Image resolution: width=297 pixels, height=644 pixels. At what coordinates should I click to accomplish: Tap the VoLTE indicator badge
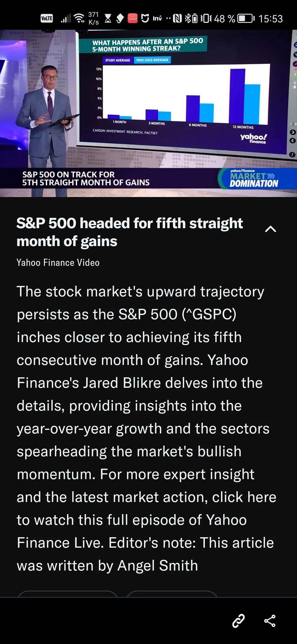click(x=47, y=18)
